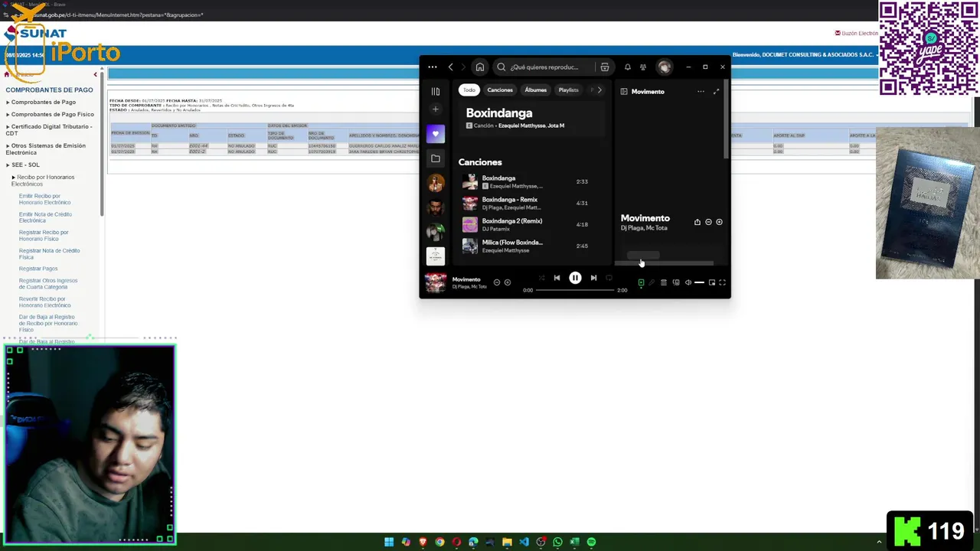Click plus icon in player bar
The image size is (980, 551).
(x=508, y=282)
